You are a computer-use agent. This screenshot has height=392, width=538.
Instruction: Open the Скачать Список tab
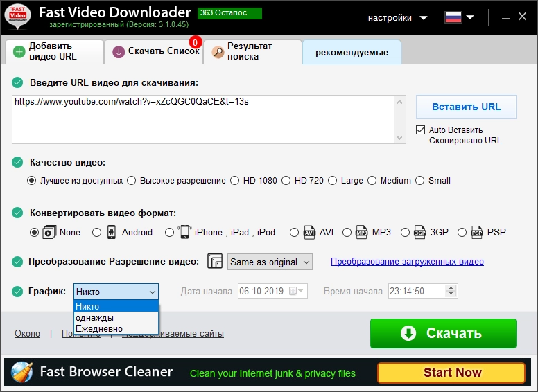point(153,52)
